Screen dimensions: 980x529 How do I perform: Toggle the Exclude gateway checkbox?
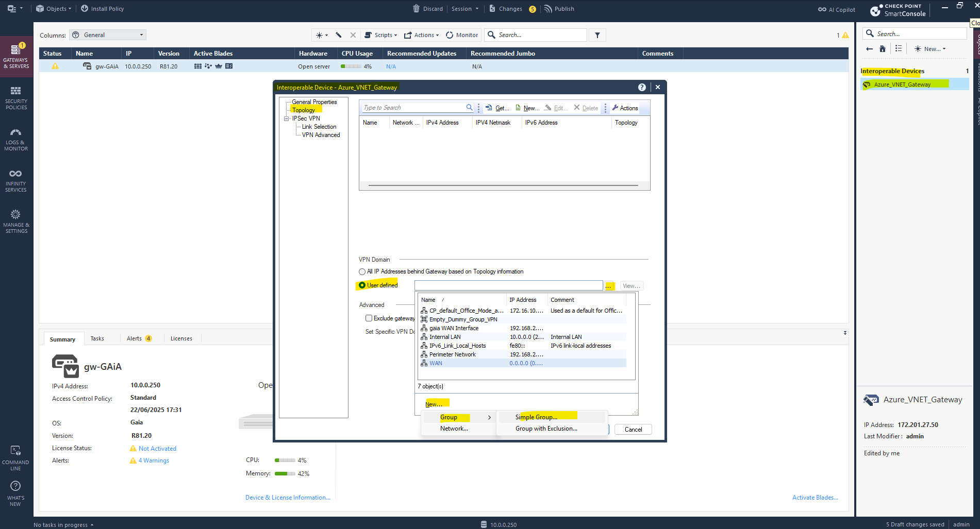369,318
